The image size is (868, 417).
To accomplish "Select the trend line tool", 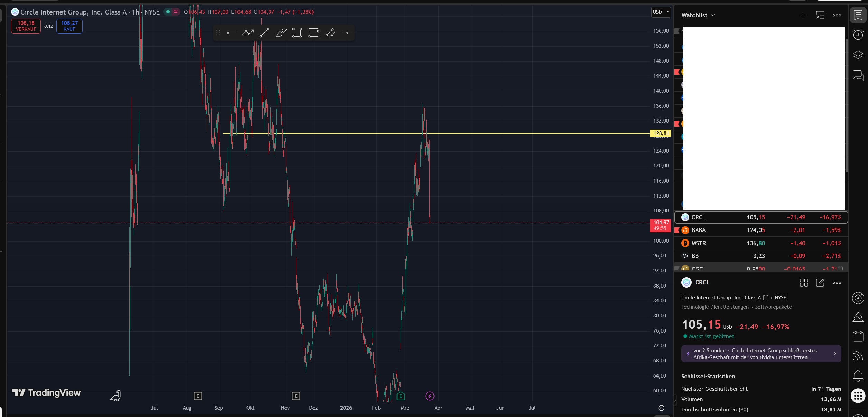I will 264,33.
